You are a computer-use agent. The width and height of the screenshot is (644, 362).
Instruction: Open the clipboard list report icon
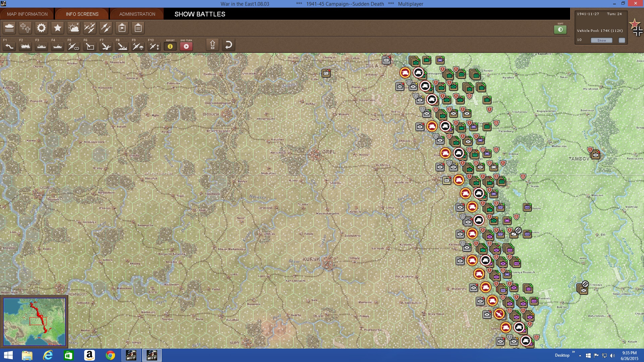[x=138, y=28]
